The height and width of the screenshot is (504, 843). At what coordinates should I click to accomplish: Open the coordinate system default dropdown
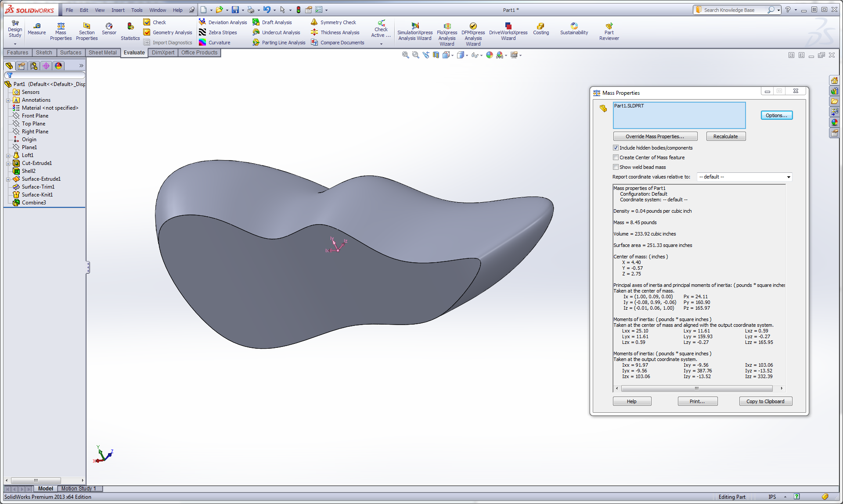coord(788,177)
